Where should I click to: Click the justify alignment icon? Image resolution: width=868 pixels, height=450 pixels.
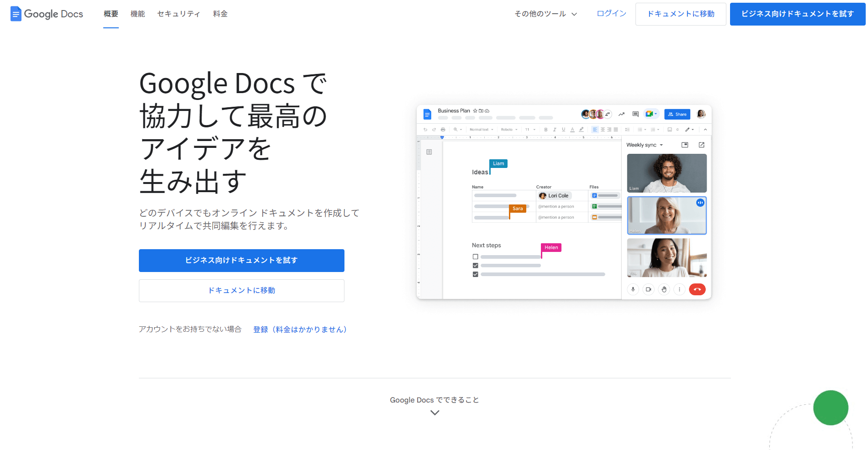tap(616, 130)
